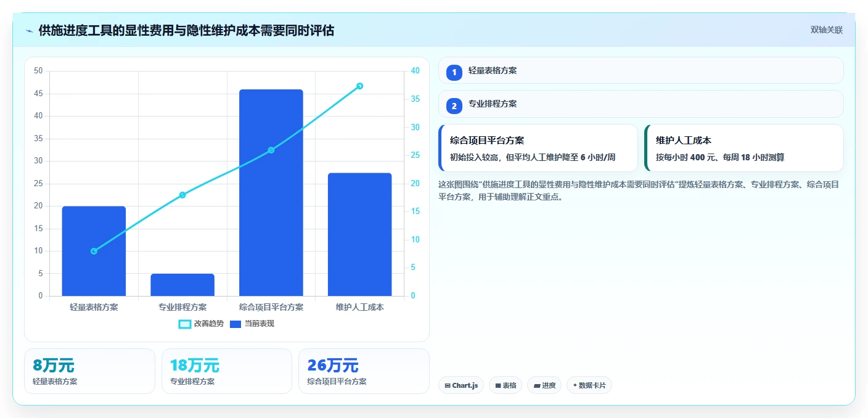Image resolution: width=868 pixels, height=418 pixels.
Task: Open list item 2 专业排程方案
Action: (641, 104)
